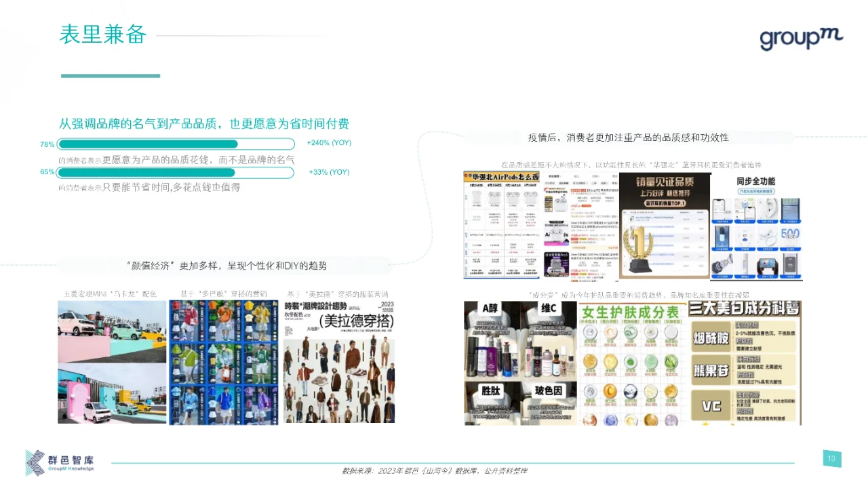Screen dimensions: 868x488
Task: Click the 疫情后 section heading
Action: pyautogui.click(x=628, y=138)
